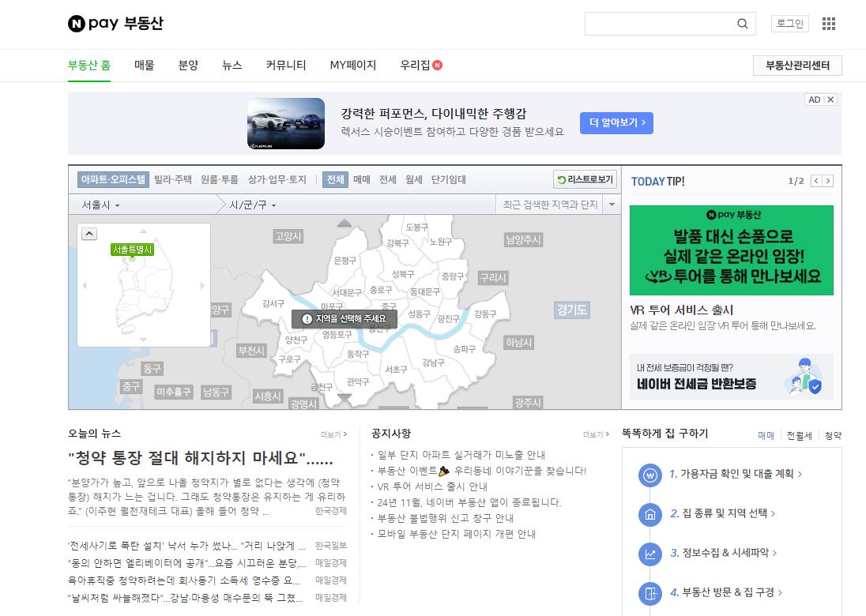Open 부동산관리센터 button
This screenshot has width=866, height=616.
(797, 66)
